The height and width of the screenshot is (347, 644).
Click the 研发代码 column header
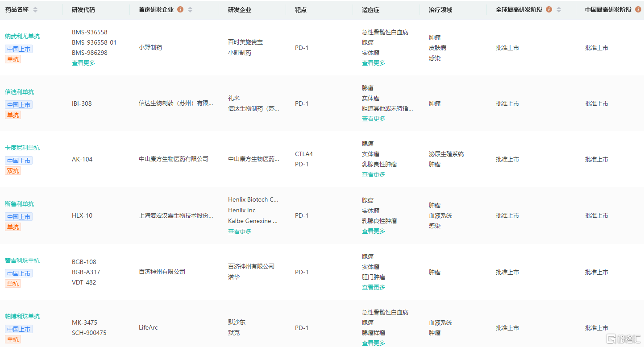coord(83,10)
